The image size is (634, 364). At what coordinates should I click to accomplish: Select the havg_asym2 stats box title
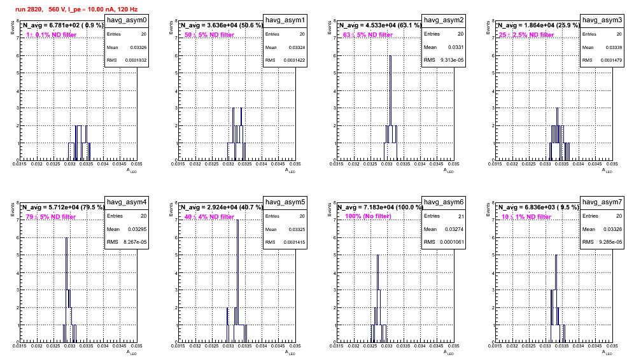[444, 20]
